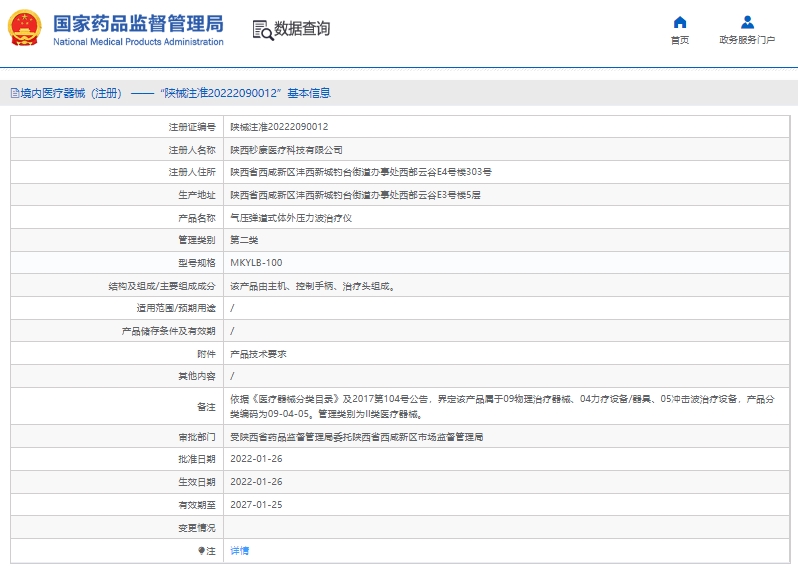Screen dimensions: 798x567
Task: Click the 生效日期 row label
Action: [x=197, y=481]
